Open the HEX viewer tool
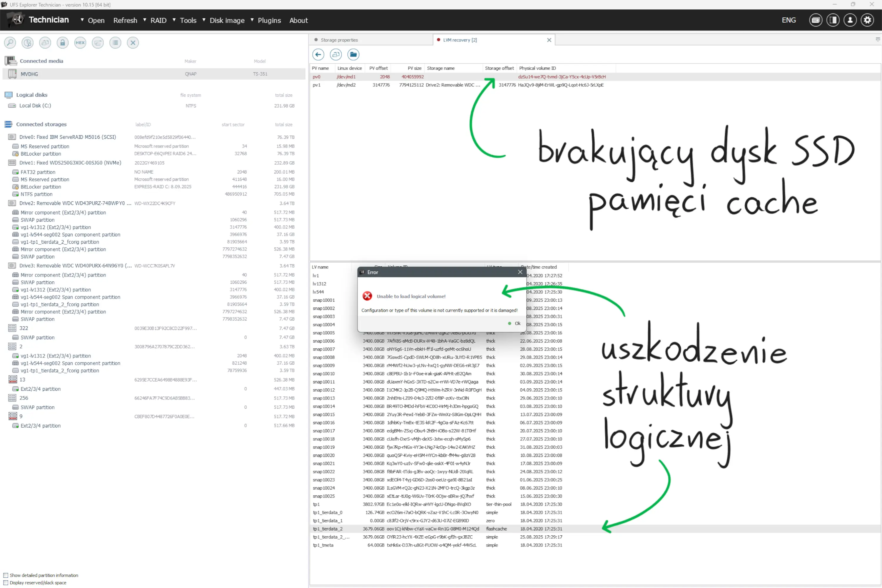The width and height of the screenshot is (882, 588). pyautogui.click(x=80, y=42)
